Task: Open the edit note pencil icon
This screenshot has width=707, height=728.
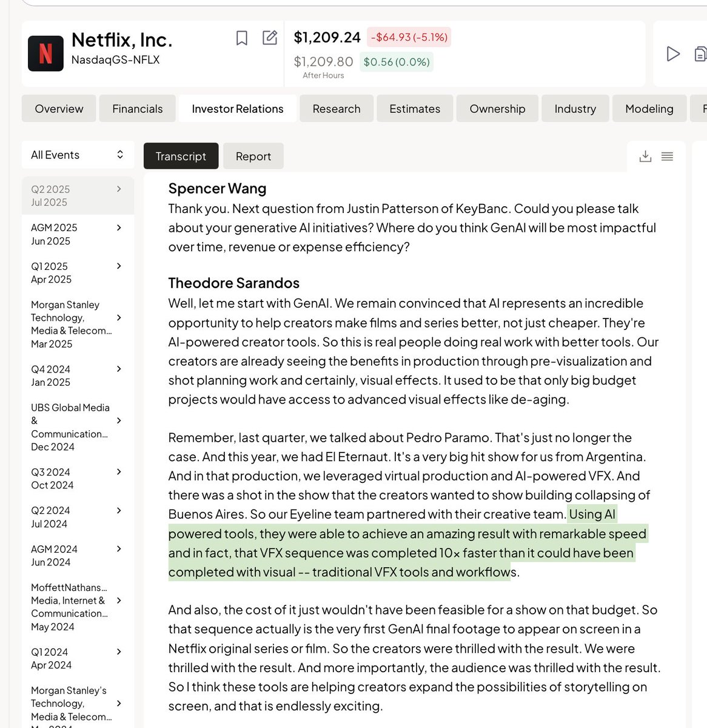Action: tap(270, 38)
